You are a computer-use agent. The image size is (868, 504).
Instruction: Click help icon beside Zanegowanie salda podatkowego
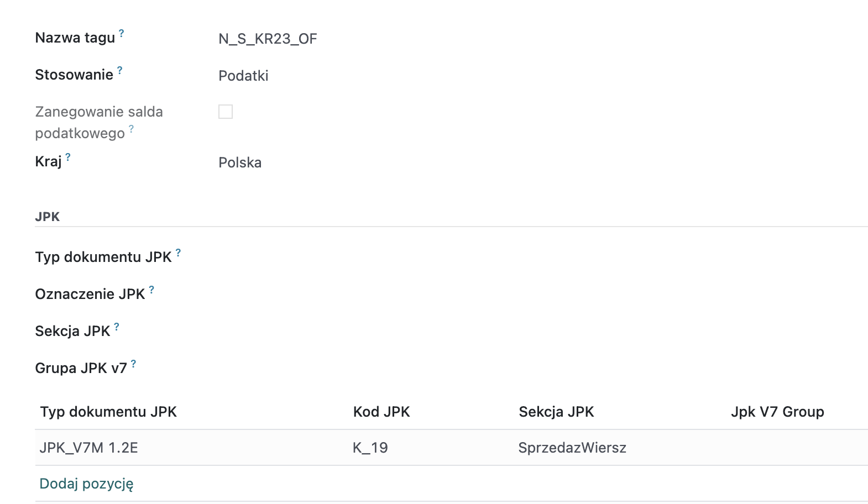tap(131, 129)
